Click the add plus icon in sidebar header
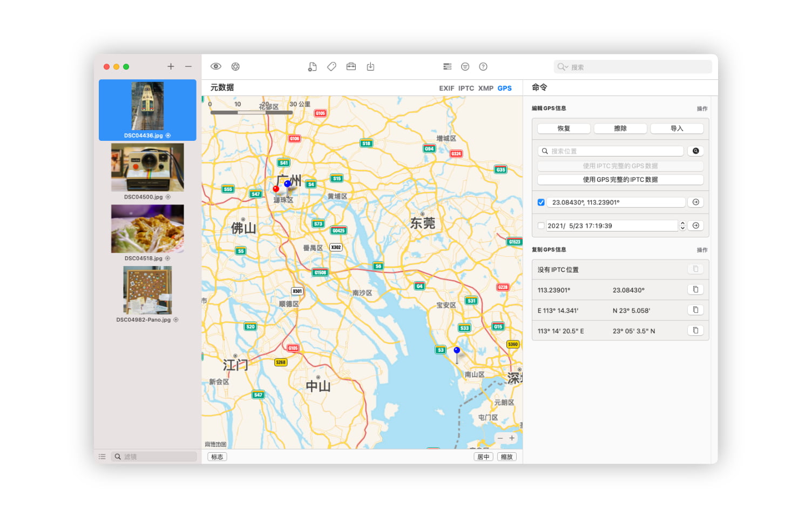The width and height of the screenshot is (812, 518). [171, 66]
